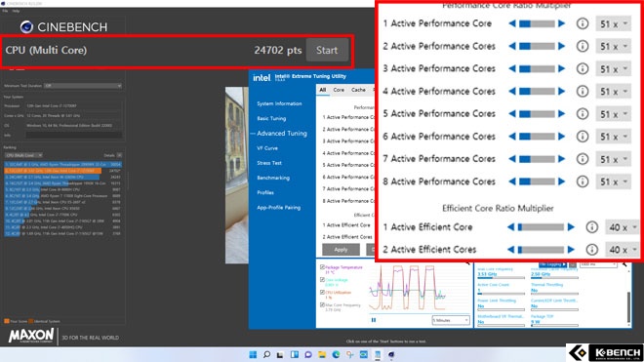Click the Cinebench Start button
Image resolution: width=644 pixels, height=362 pixels.
click(x=327, y=50)
